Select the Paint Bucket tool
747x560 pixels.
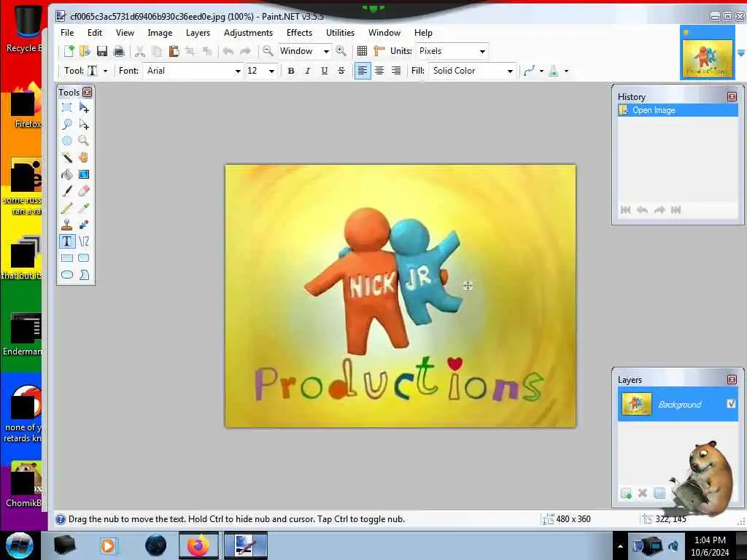pos(67,174)
